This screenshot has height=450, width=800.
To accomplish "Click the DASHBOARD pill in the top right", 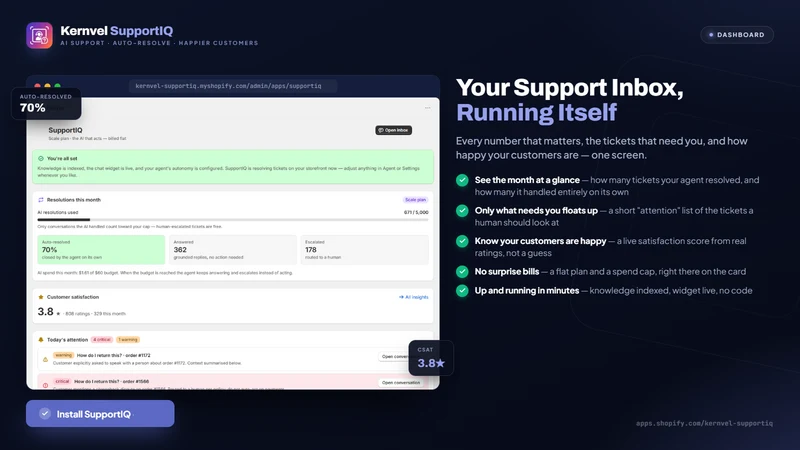I will pos(737,35).
